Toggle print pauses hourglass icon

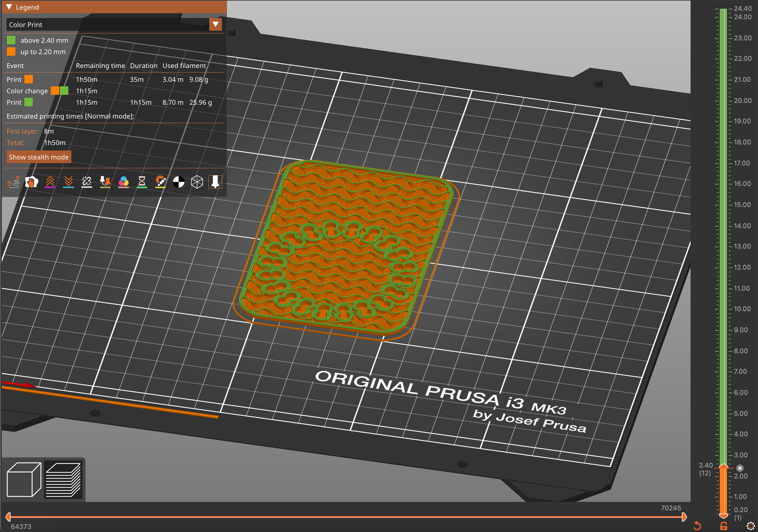(x=142, y=182)
